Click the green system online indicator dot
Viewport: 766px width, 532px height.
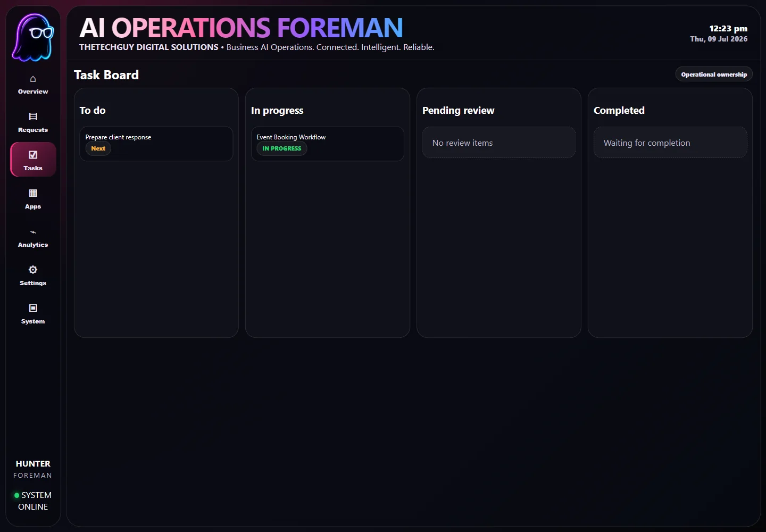(x=16, y=495)
